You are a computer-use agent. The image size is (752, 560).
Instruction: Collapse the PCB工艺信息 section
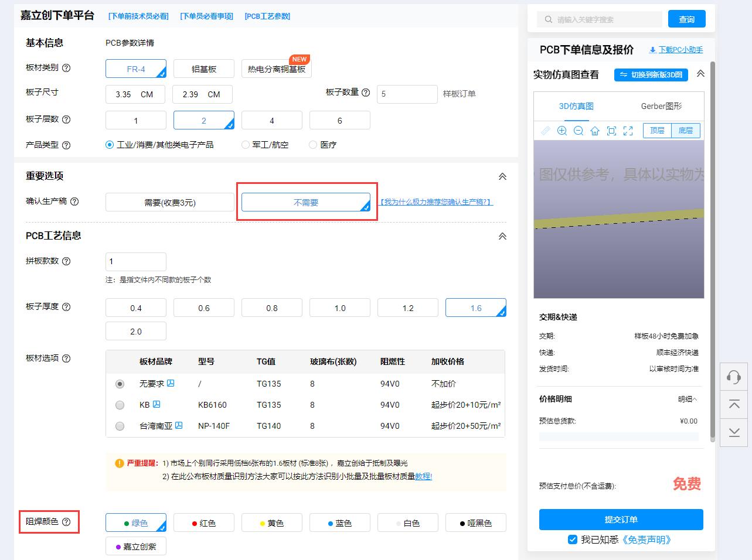(502, 236)
